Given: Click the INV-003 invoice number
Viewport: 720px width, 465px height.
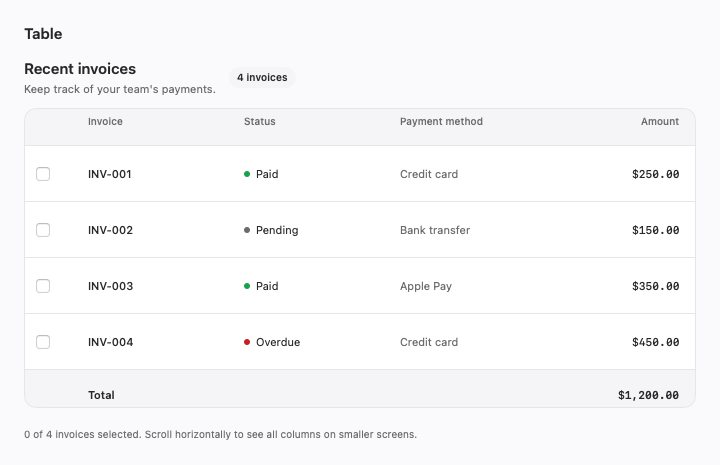Looking at the screenshot, I should (110, 286).
